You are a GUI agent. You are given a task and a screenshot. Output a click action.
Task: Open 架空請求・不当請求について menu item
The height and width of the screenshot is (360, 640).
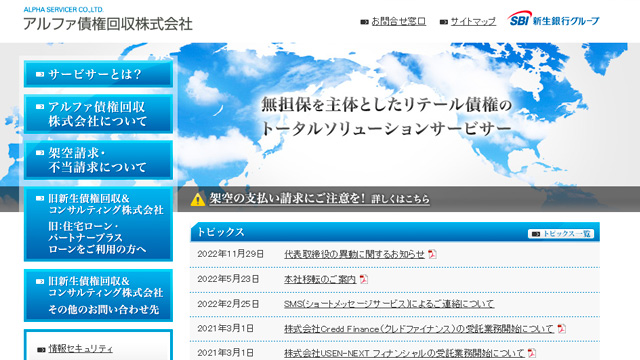pyautogui.click(x=98, y=160)
